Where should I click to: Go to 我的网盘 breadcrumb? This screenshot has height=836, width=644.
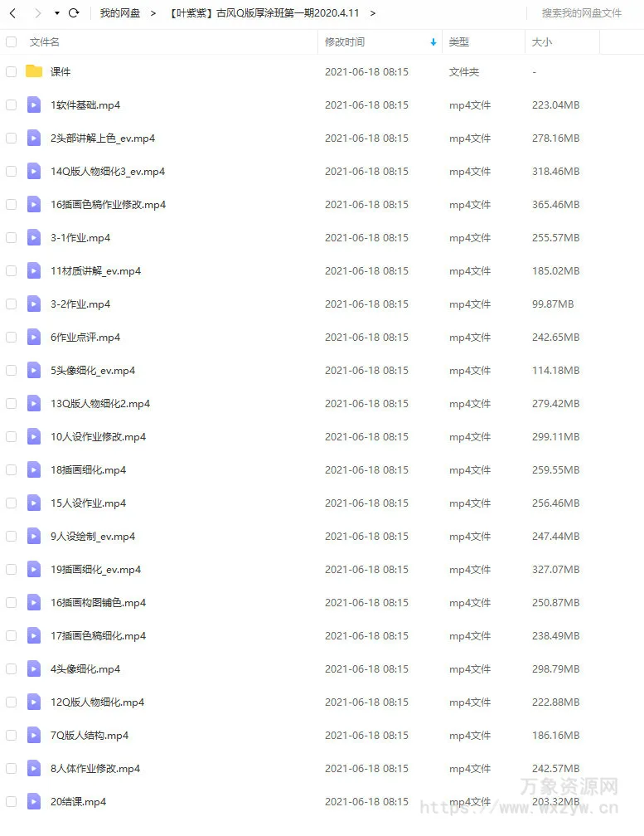[x=120, y=12]
